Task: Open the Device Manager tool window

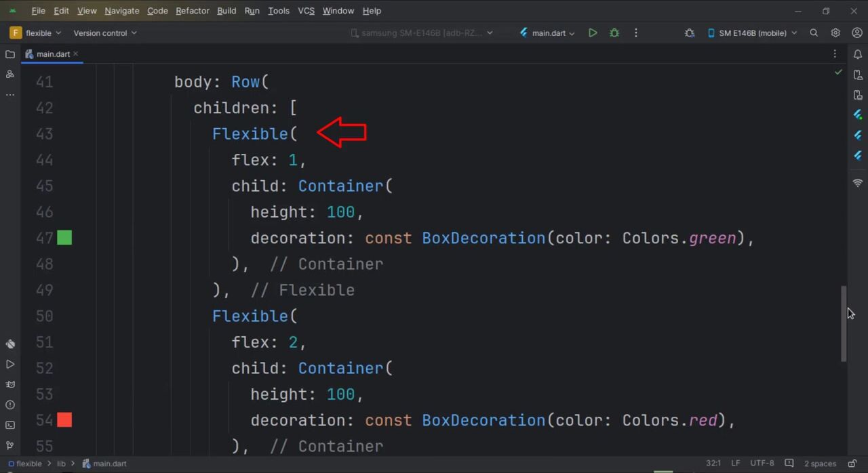Action: point(858,75)
